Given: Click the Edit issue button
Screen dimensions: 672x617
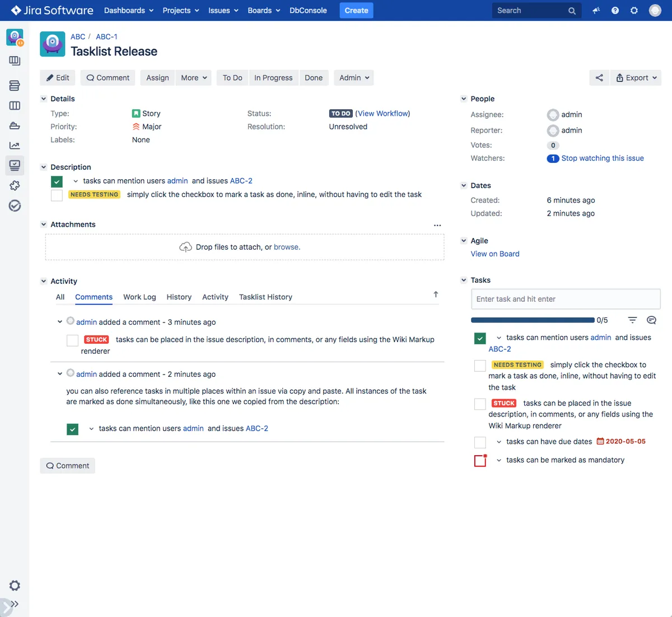Looking at the screenshot, I should (x=58, y=78).
